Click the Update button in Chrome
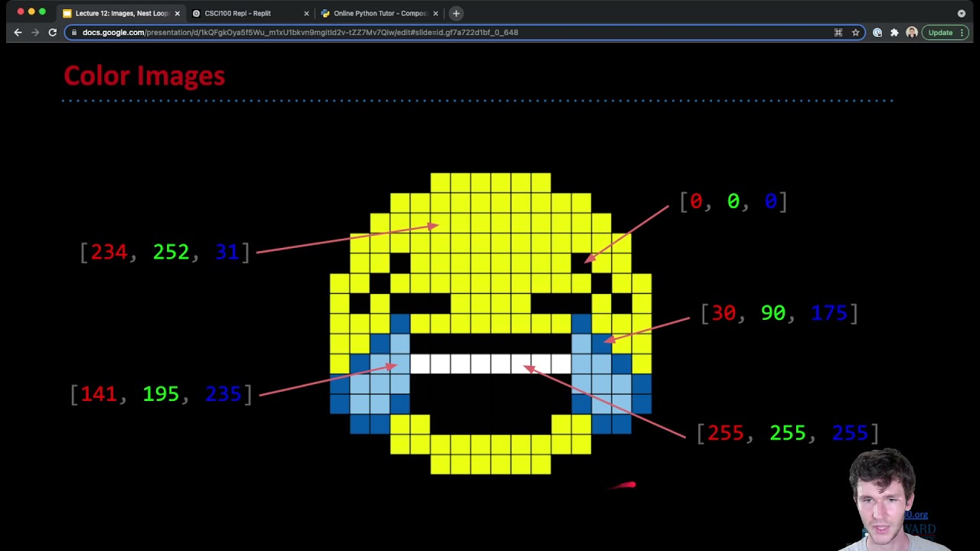This screenshot has width=980, height=551. [945, 32]
